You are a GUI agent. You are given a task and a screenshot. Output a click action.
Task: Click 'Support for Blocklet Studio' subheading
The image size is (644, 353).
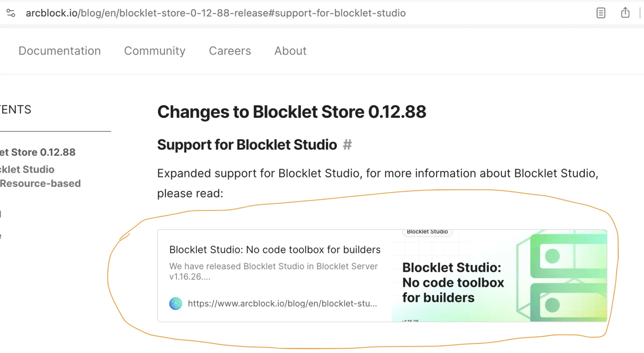(x=247, y=144)
